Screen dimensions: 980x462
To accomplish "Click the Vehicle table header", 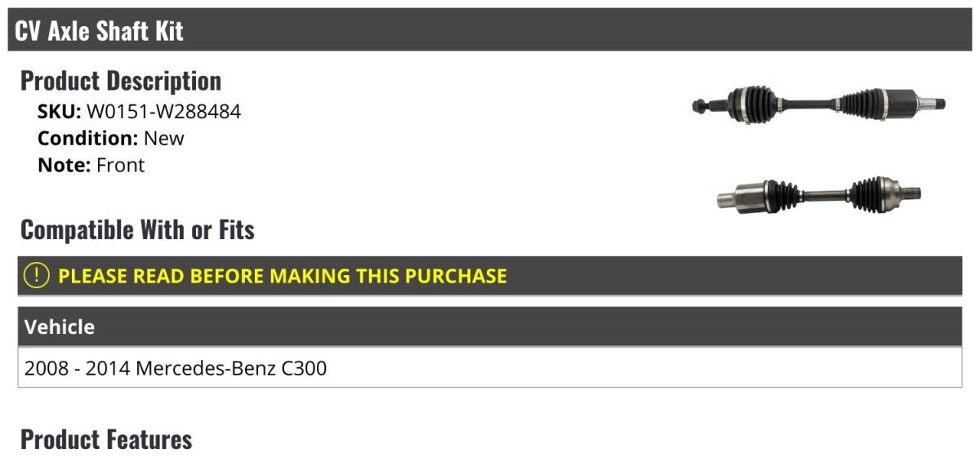I will pyautogui.click(x=490, y=327).
